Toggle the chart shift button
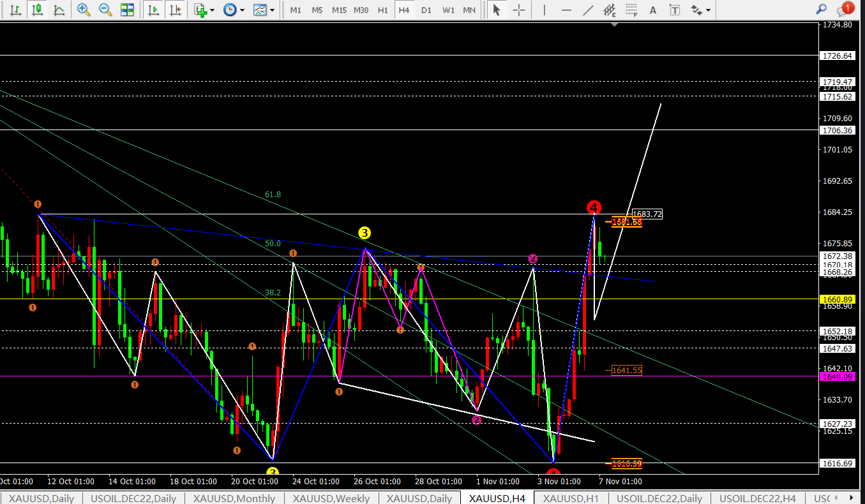The image size is (865, 504). tap(176, 10)
